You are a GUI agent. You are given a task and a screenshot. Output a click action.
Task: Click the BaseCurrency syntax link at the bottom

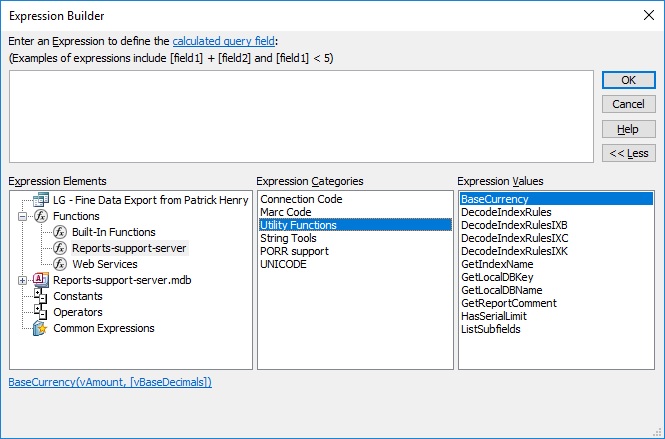click(110, 382)
